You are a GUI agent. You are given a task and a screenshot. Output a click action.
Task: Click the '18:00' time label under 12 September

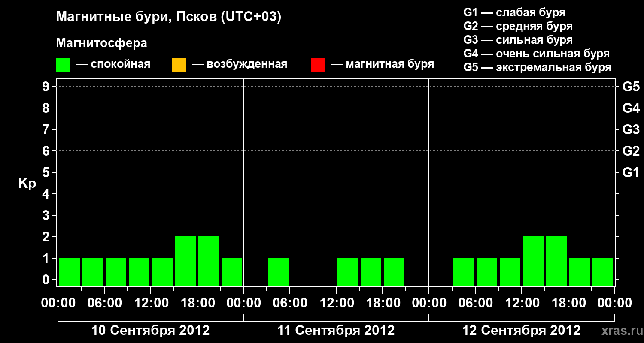tap(568, 303)
